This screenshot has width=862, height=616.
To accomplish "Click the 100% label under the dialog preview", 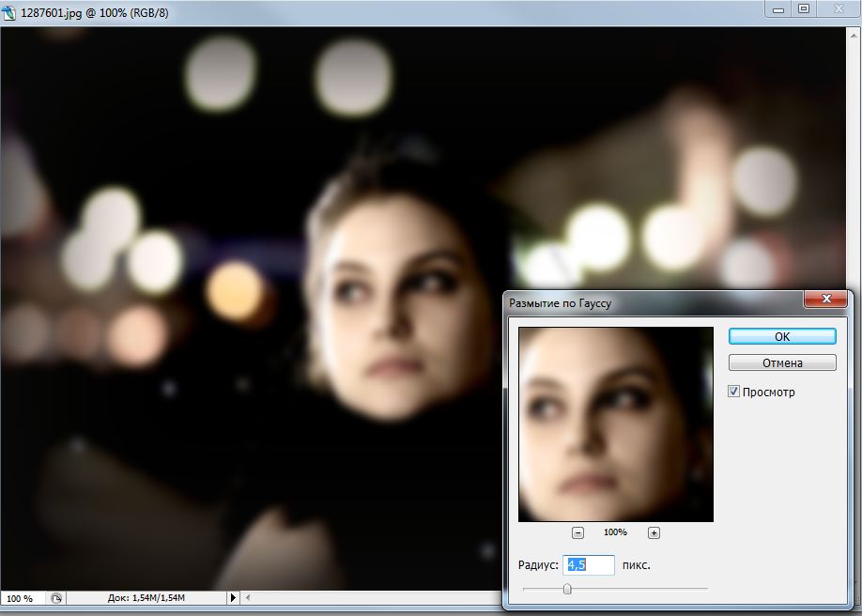I will point(615,532).
